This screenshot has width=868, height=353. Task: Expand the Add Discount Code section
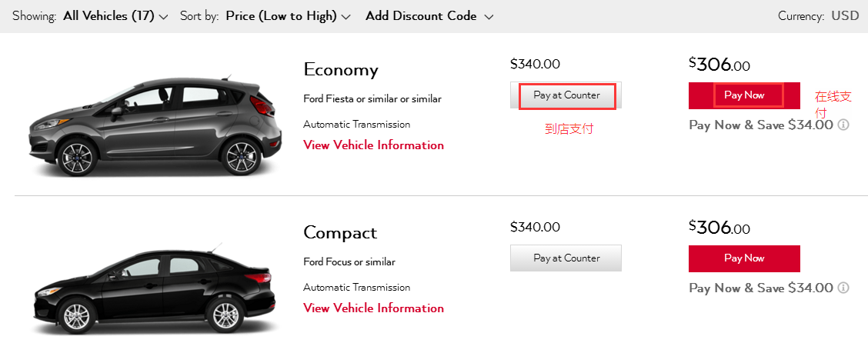pyautogui.click(x=429, y=16)
